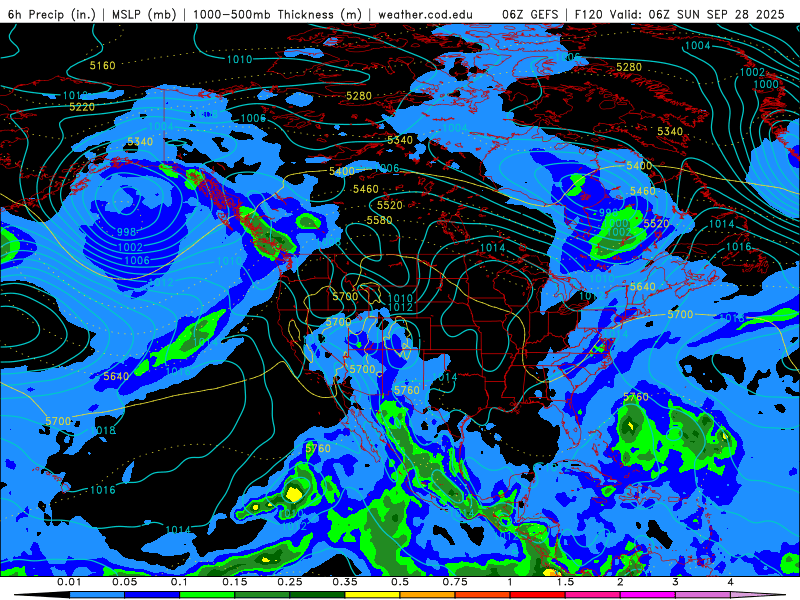Click the 5640 thickness label near New England

pyautogui.click(x=642, y=287)
